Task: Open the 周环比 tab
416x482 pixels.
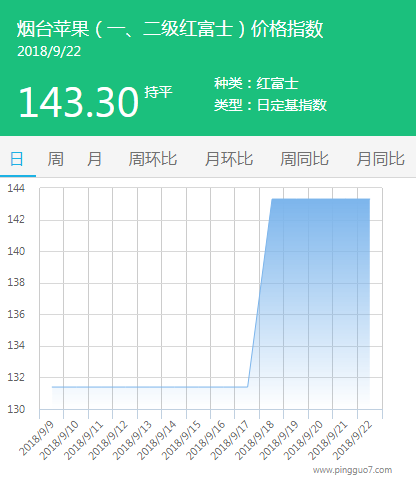Action: pyautogui.click(x=153, y=159)
